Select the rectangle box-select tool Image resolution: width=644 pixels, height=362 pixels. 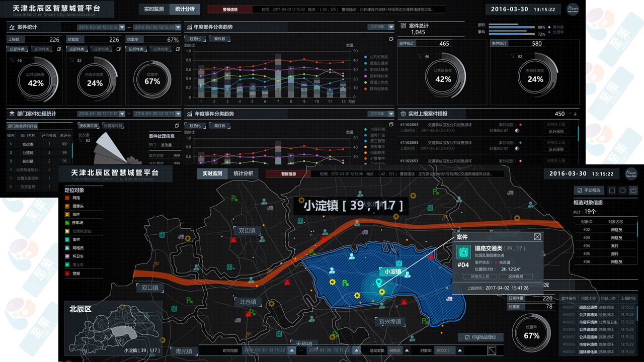[612, 191]
